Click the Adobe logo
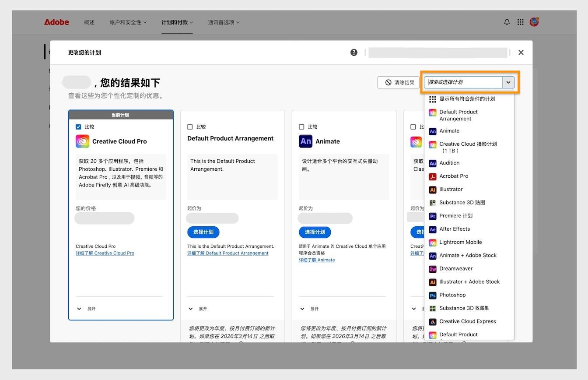This screenshot has height=380, width=588. point(56,22)
